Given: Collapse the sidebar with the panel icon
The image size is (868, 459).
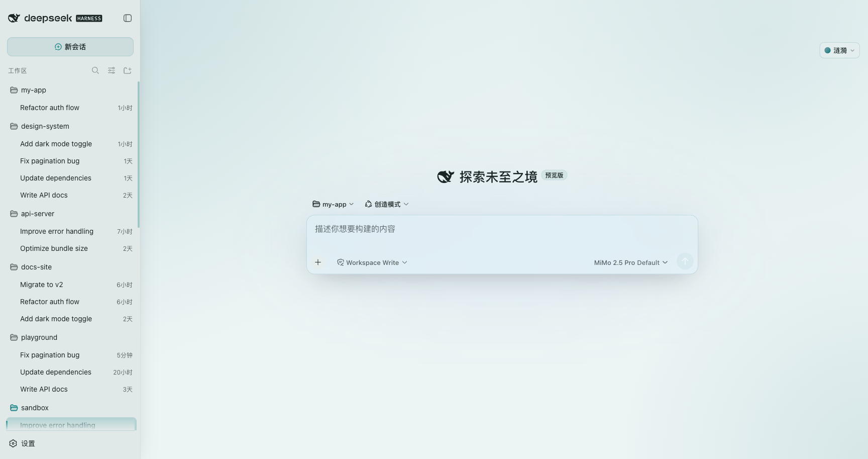Looking at the screenshot, I should pos(128,18).
